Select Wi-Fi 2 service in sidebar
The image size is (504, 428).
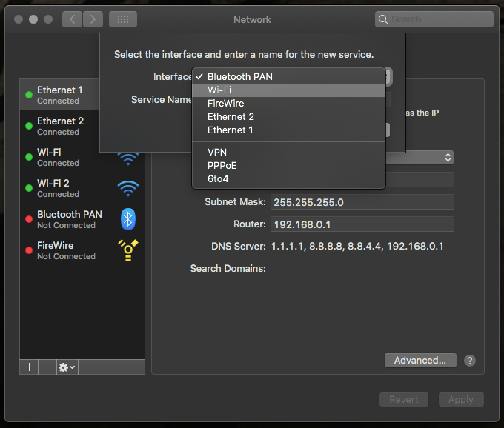pyautogui.click(x=82, y=188)
